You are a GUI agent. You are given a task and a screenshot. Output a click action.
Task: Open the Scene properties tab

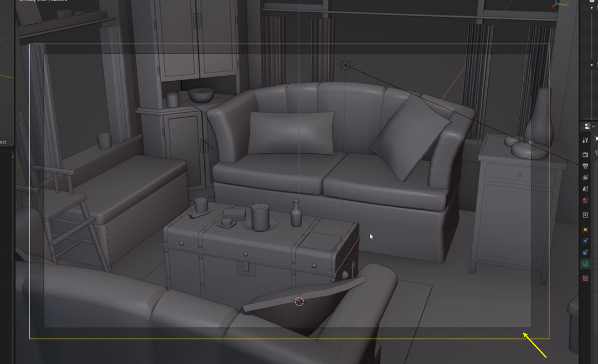pos(585,189)
